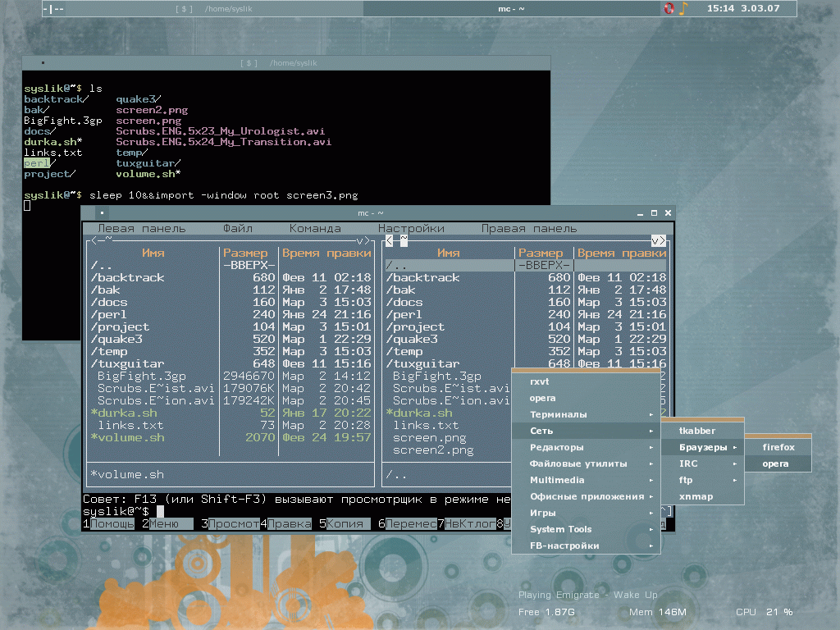
Task: Expand the System Tools submenu
Action: point(586,529)
